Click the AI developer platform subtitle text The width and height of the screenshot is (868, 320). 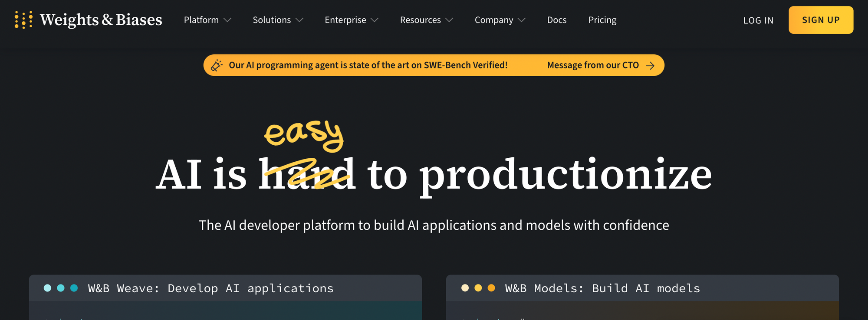[x=434, y=225]
